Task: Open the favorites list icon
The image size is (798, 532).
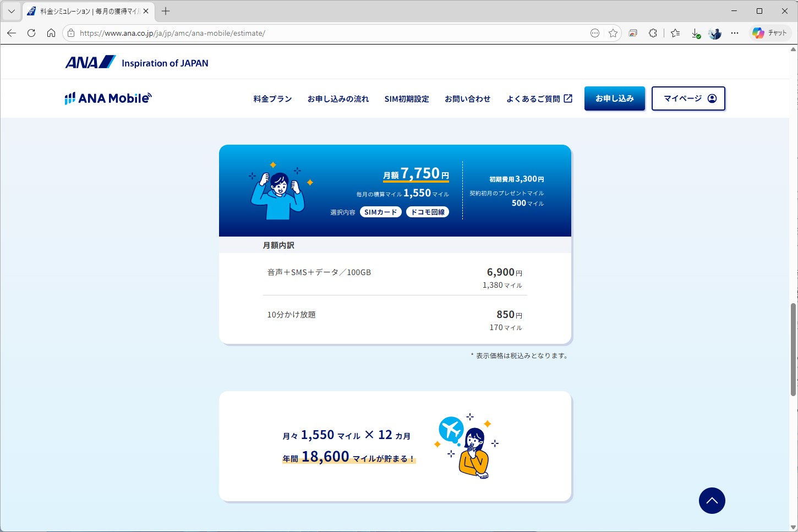Action: point(675,33)
